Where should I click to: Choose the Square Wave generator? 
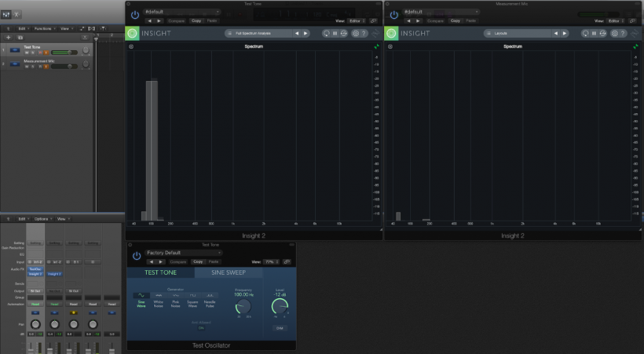(x=192, y=298)
